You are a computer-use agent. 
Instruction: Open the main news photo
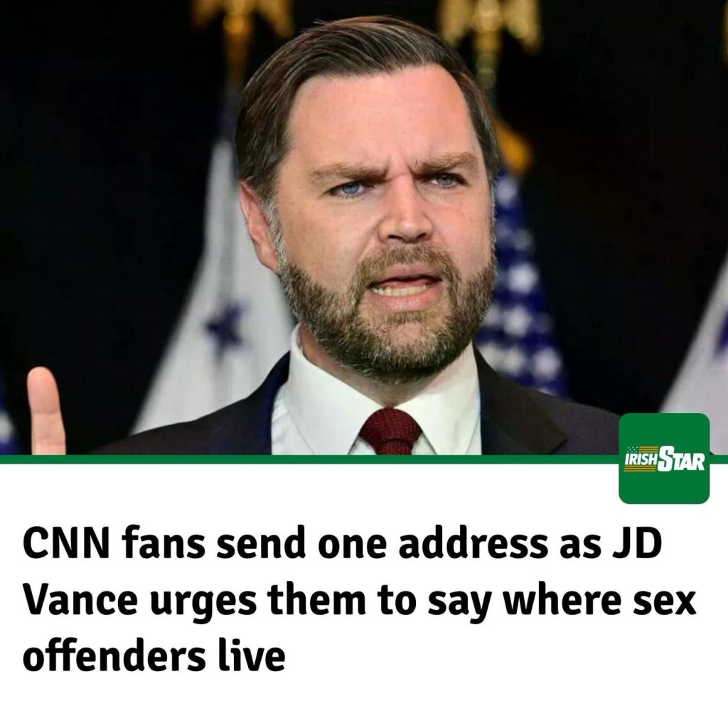click(364, 227)
